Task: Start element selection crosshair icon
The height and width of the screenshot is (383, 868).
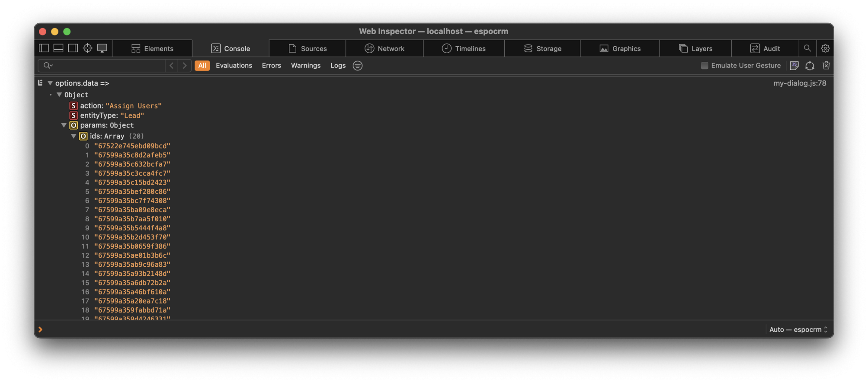Action: pyautogui.click(x=88, y=48)
